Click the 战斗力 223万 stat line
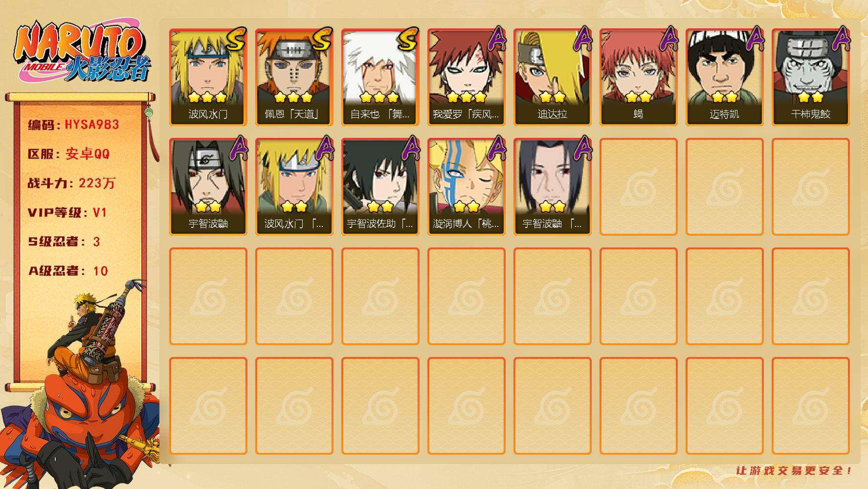Viewport: 868px width, 489px height. tap(71, 183)
